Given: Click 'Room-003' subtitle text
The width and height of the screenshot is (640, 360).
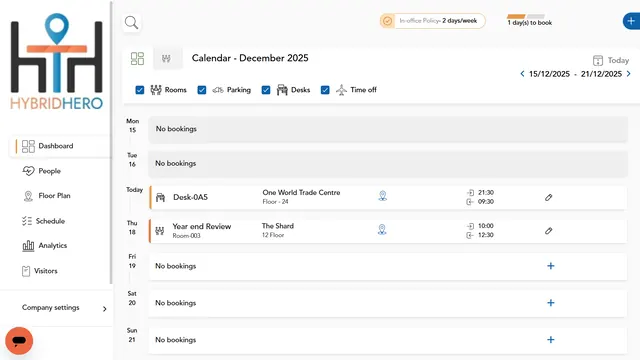Looking at the screenshot, I should (187, 236).
